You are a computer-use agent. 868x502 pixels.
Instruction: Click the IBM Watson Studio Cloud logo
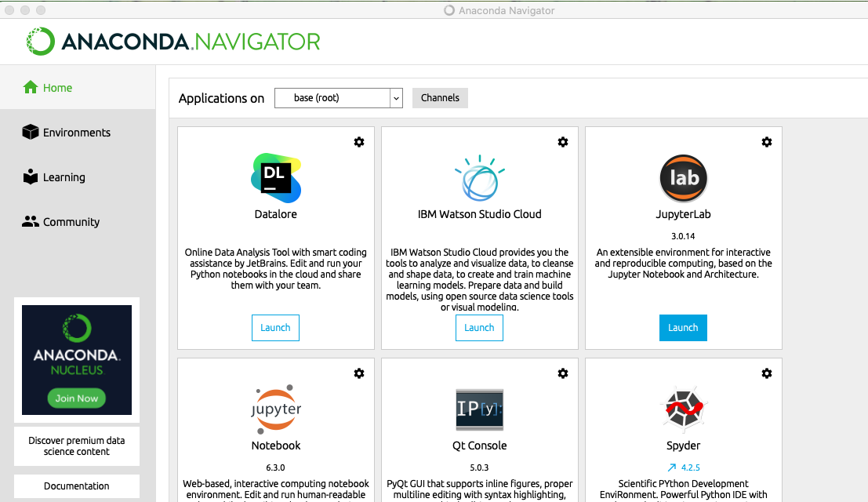point(479,178)
